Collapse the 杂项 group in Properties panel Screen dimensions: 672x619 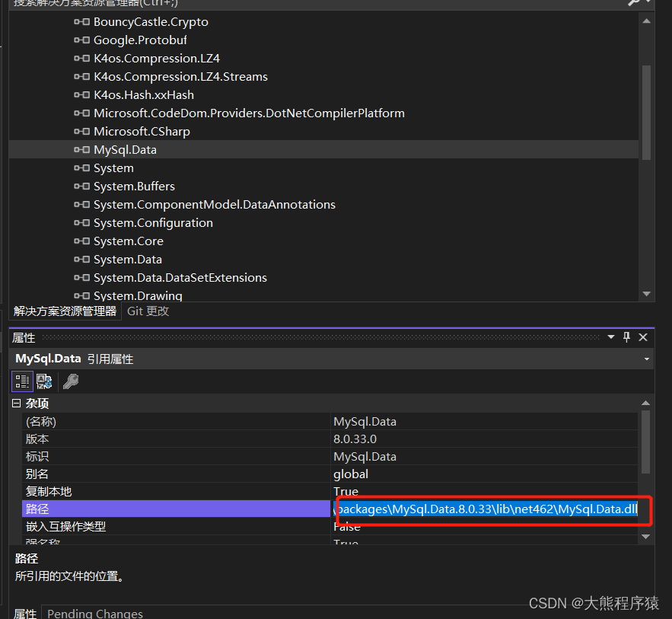point(15,403)
